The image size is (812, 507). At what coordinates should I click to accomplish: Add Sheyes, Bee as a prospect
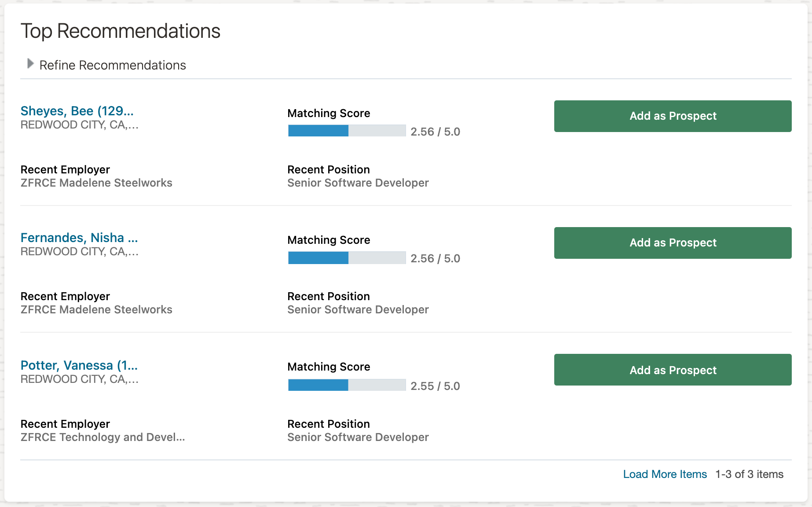[673, 116]
